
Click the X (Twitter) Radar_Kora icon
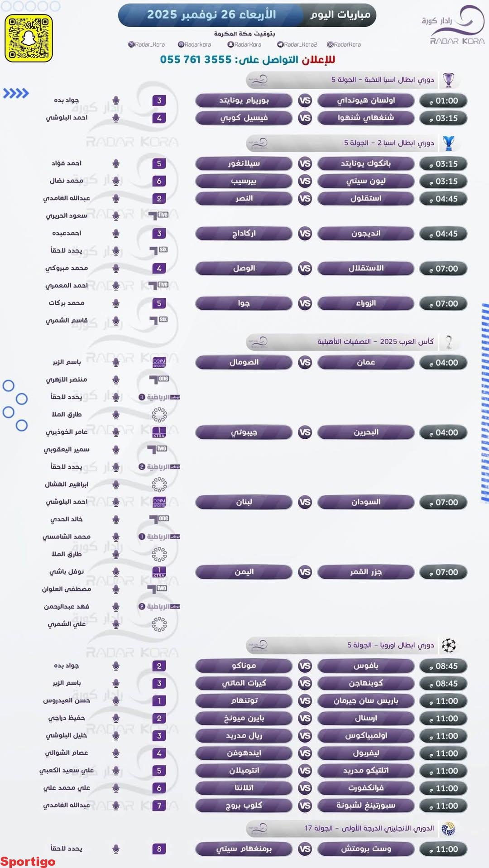tap(131, 44)
